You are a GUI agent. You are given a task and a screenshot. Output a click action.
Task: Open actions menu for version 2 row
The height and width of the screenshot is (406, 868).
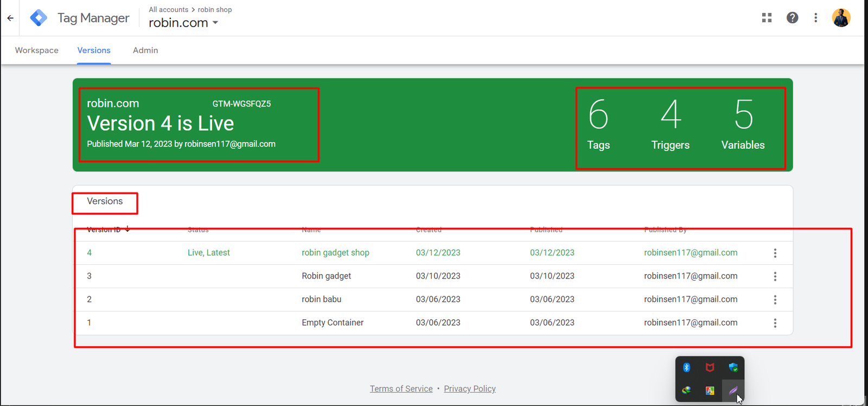[775, 300]
